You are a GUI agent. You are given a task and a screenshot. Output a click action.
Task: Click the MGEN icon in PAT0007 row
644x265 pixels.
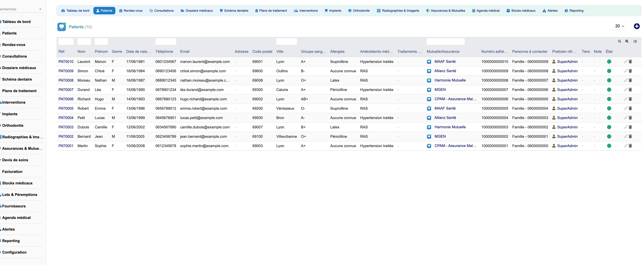click(429, 90)
